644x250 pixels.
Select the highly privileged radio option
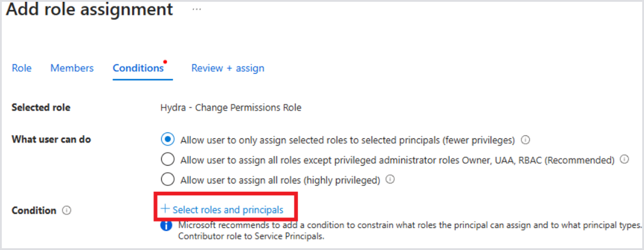click(168, 179)
